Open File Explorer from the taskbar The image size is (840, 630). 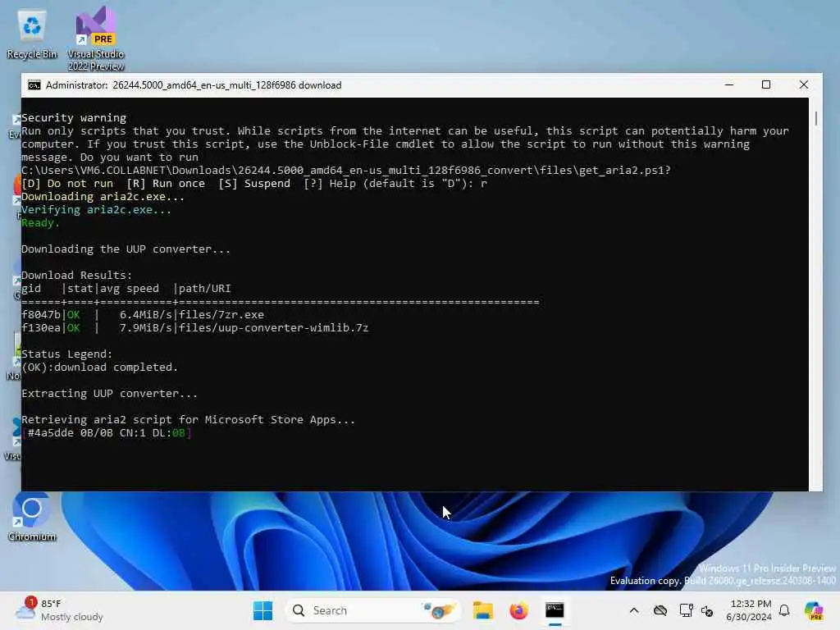click(482, 610)
